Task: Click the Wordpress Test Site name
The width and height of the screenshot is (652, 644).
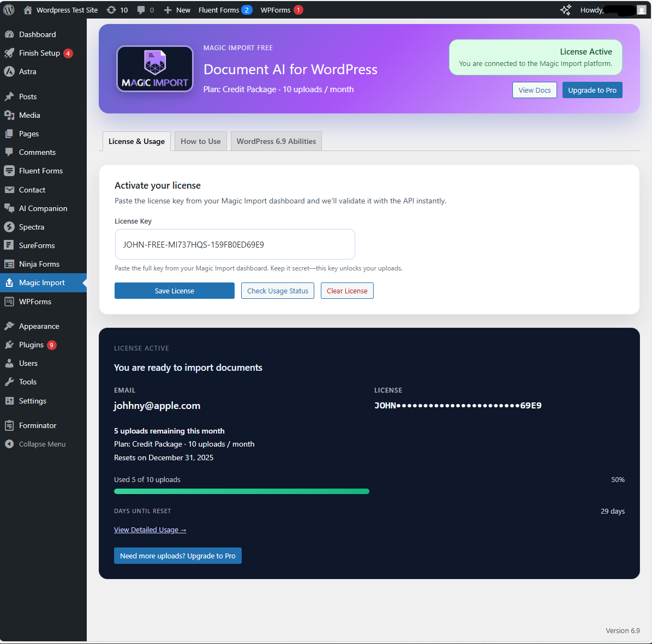Action: 67,10
